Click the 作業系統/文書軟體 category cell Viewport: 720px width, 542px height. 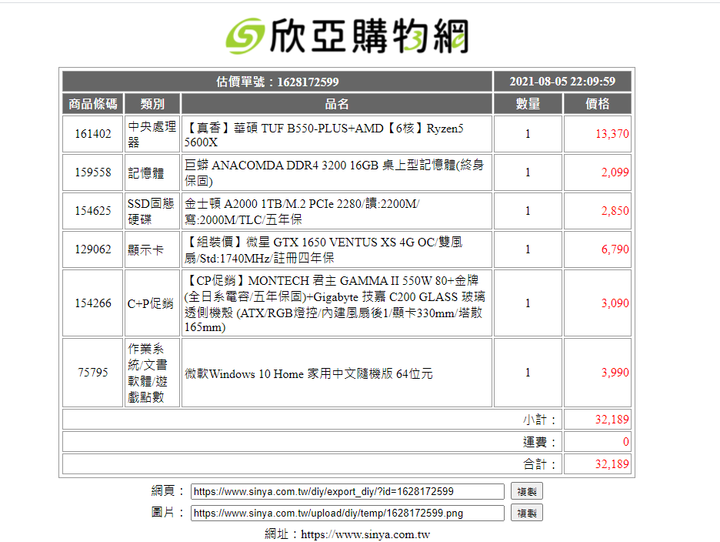[x=152, y=373]
